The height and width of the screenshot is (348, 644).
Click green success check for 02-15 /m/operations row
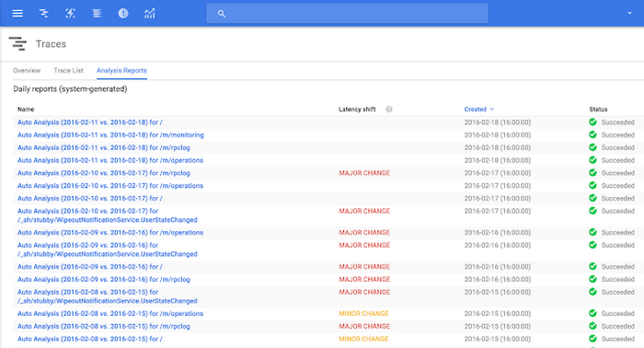(592, 313)
